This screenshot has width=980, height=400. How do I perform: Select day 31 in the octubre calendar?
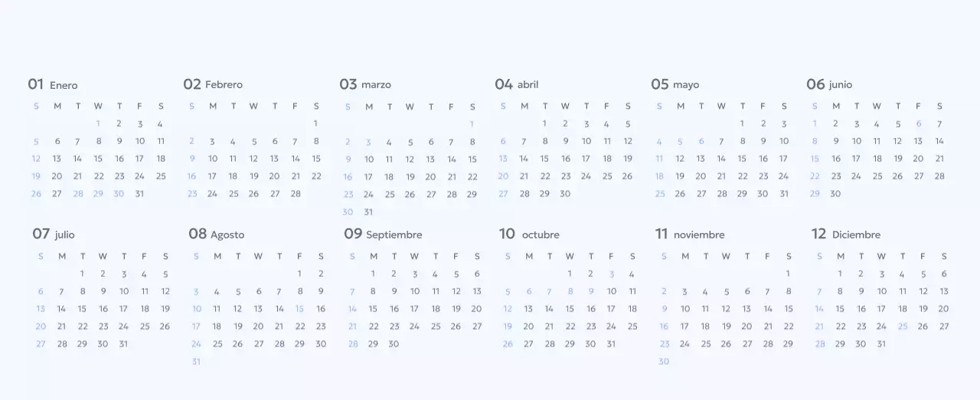point(611,344)
